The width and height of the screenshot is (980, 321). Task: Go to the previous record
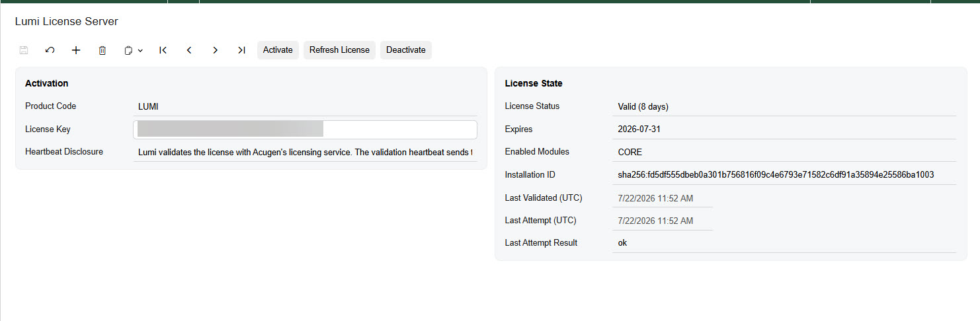pyautogui.click(x=189, y=50)
